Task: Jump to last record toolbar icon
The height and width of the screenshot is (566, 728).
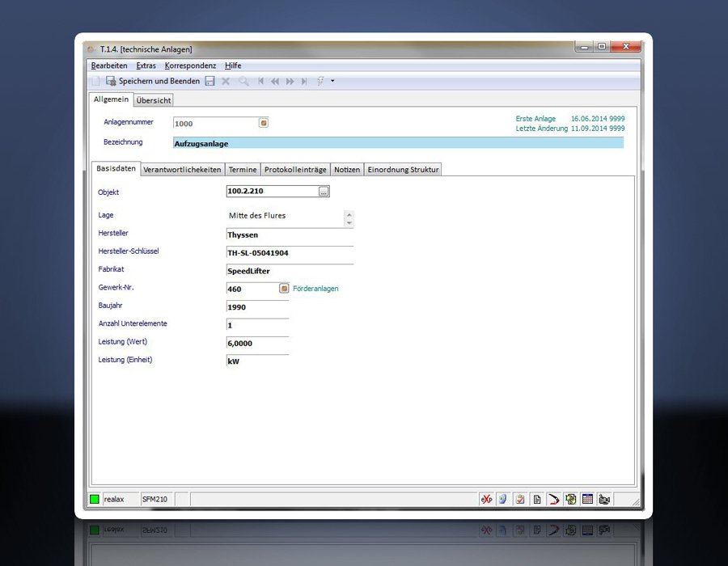Action: pyautogui.click(x=304, y=81)
